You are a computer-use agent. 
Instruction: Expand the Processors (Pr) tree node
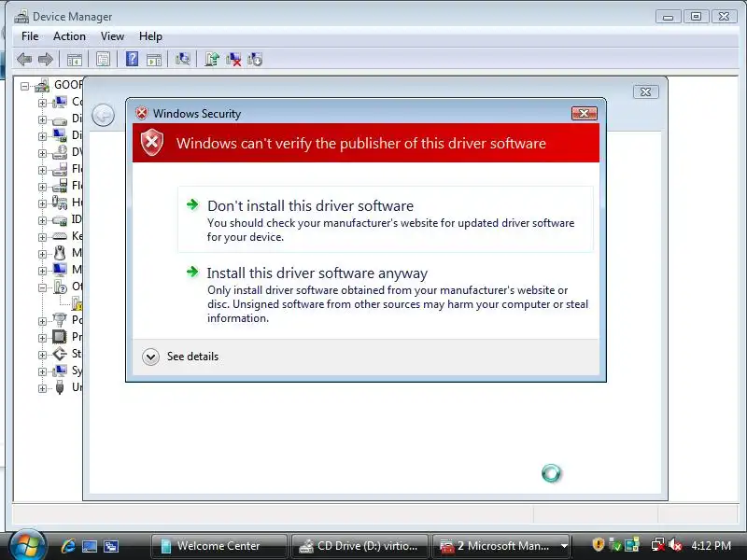tap(42, 338)
